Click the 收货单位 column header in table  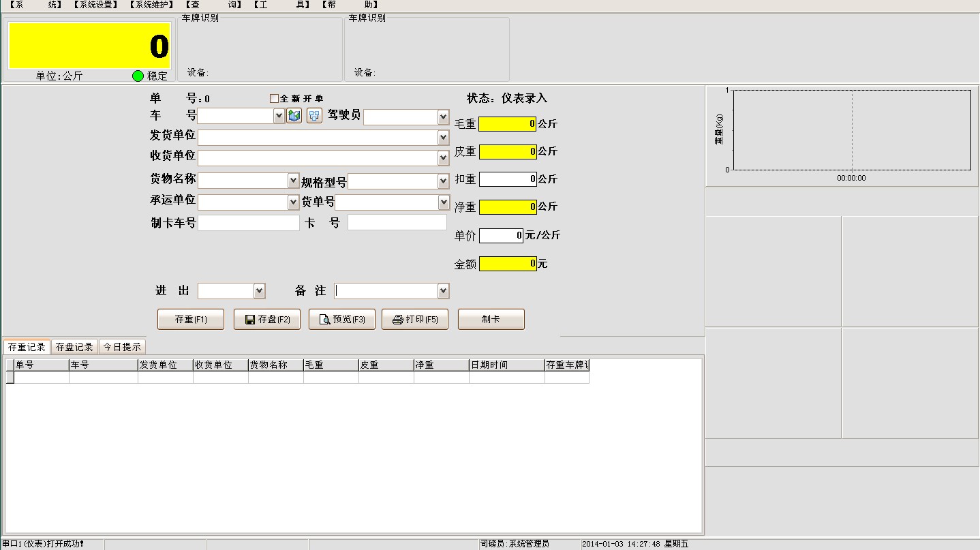(x=221, y=365)
